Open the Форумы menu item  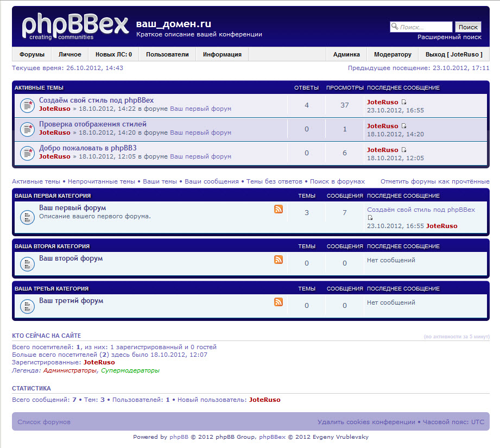(32, 54)
